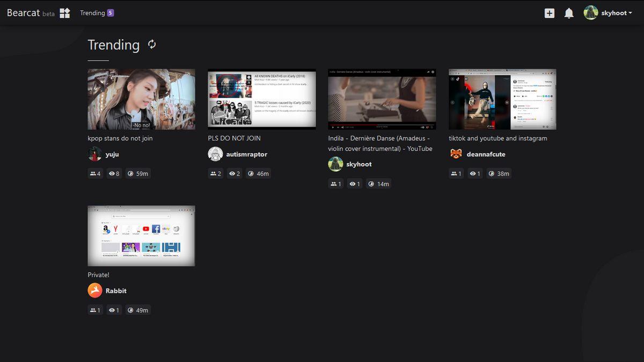Viewport: 644px width, 362px height.
Task: Open the notifications bell
Action: pyautogui.click(x=569, y=13)
